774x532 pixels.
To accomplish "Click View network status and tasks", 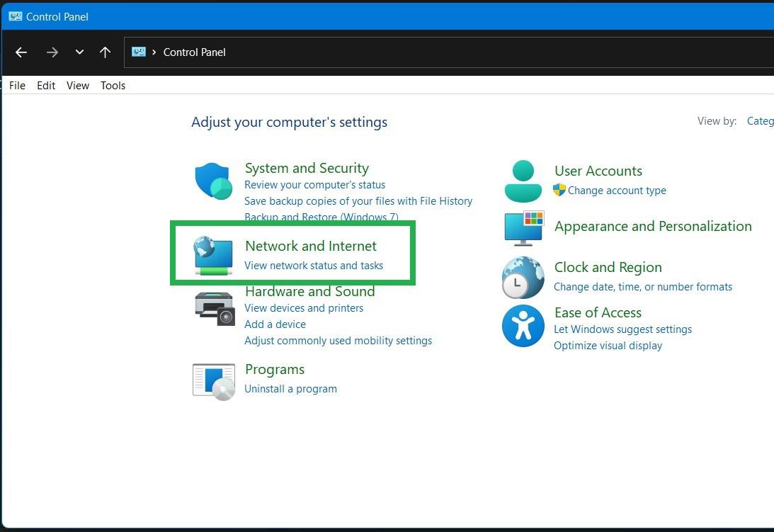I will [314, 265].
